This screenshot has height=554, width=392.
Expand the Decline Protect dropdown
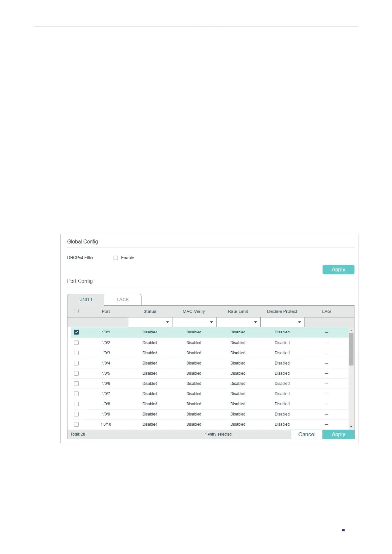click(282, 322)
